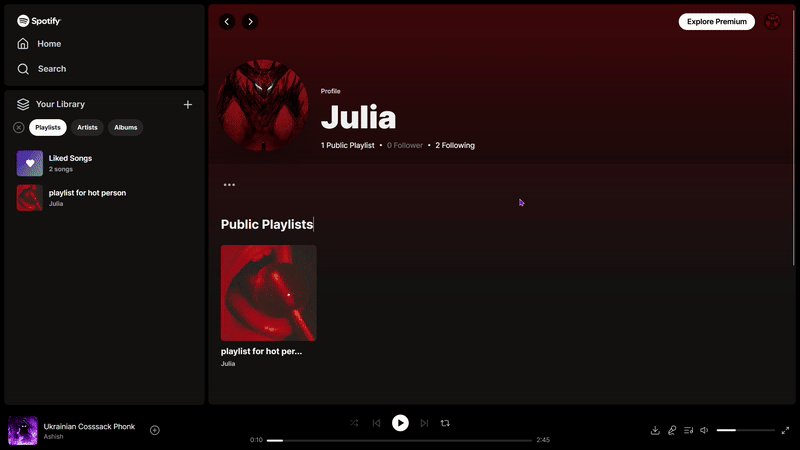The width and height of the screenshot is (800, 450).
Task: Open the 0 Follower link
Action: coord(405,145)
